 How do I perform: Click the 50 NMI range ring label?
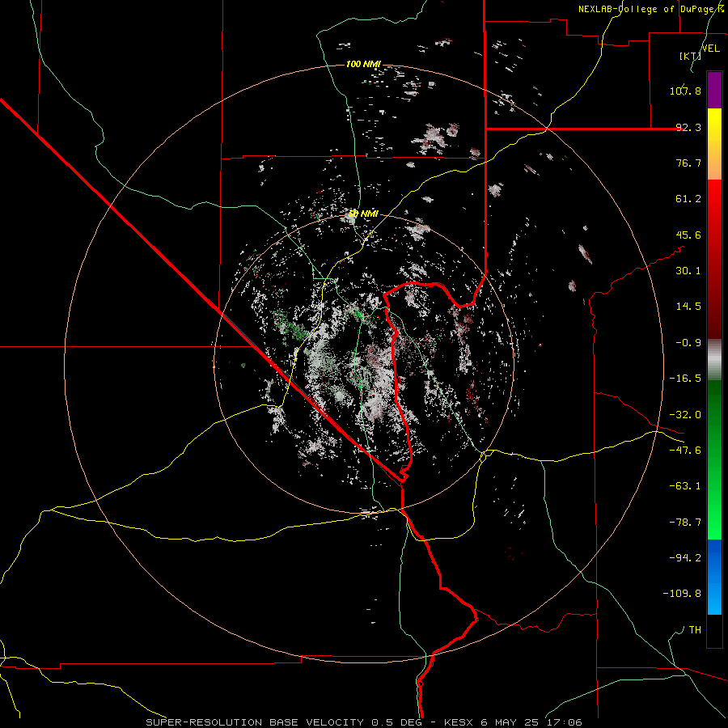coord(363,214)
